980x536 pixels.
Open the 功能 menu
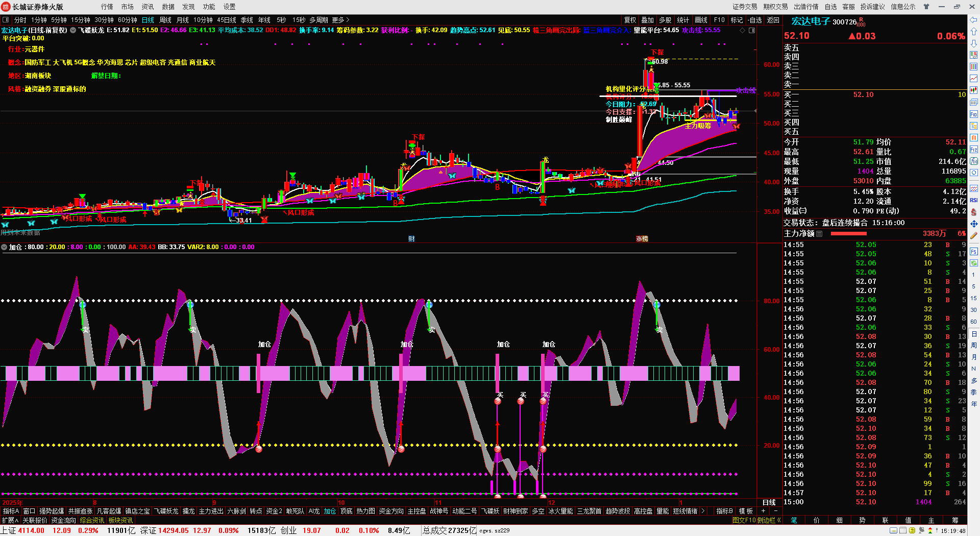[209, 7]
